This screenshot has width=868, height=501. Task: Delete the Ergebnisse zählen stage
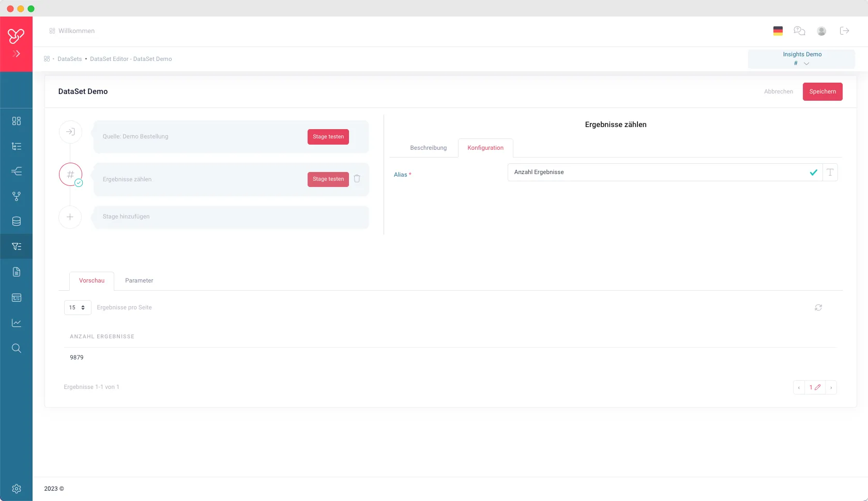tap(357, 179)
